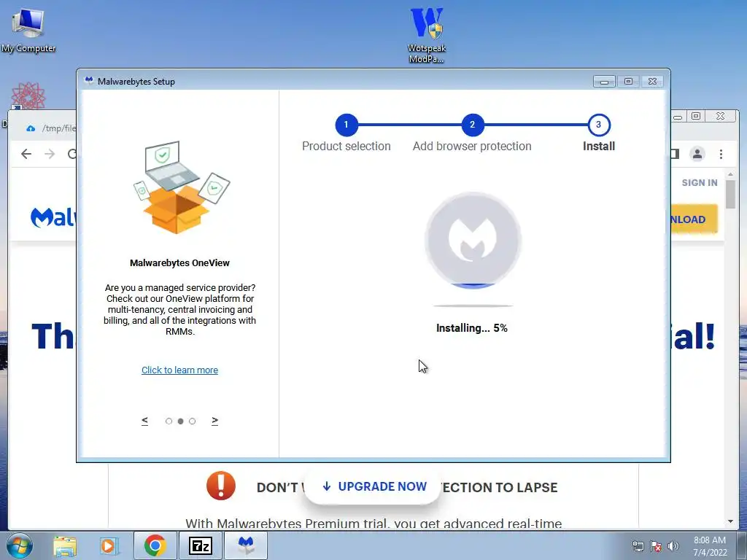Open Action Center flag tray icon

point(656,546)
